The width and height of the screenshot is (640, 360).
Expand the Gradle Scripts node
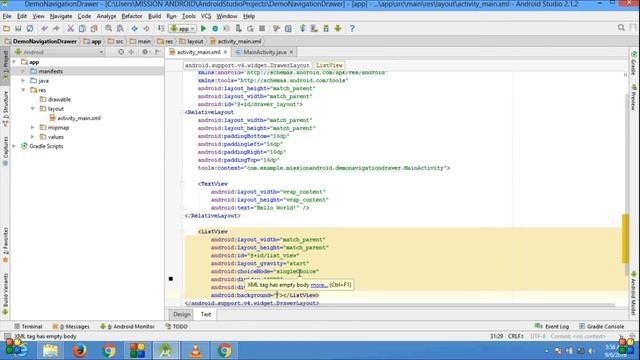pos(15,146)
